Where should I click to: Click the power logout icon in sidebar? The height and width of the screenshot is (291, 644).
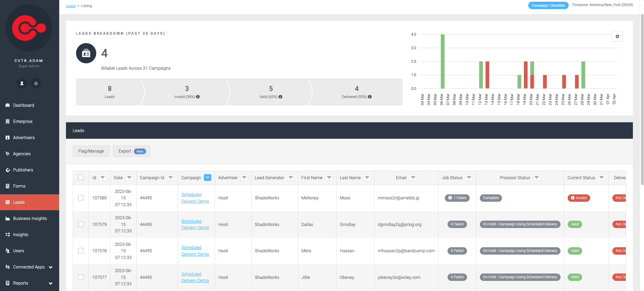coord(36,83)
